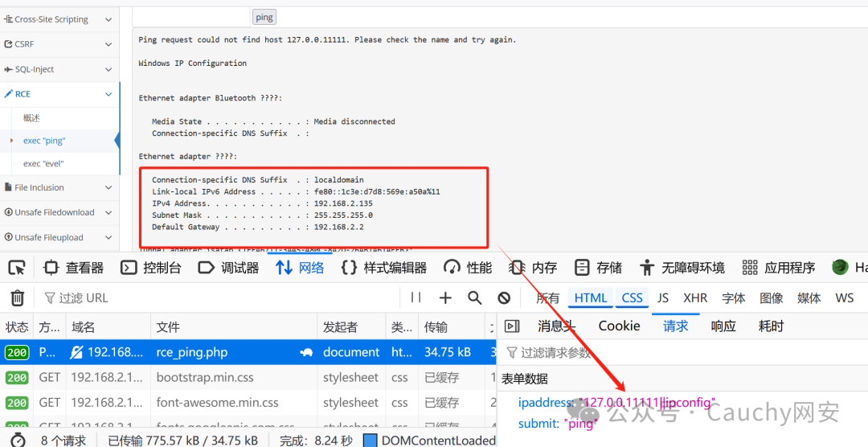Click the ping submit button
The width and height of the screenshot is (868, 447).
click(264, 17)
